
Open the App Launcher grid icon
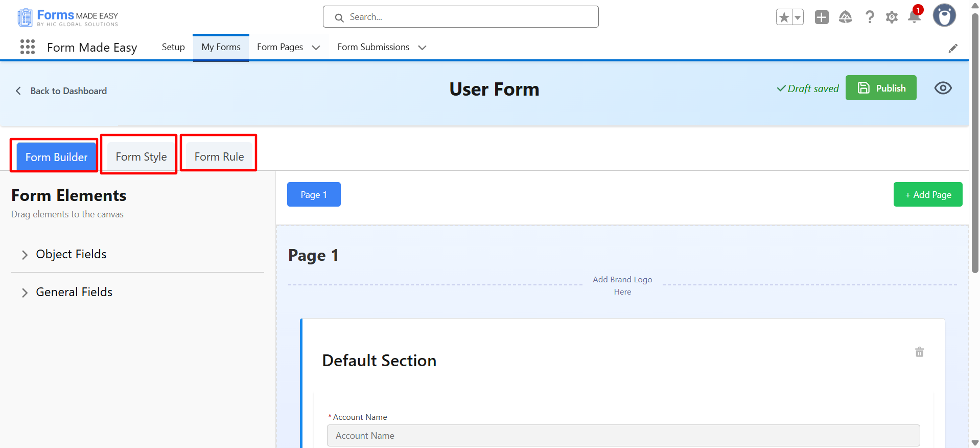point(28,47)
